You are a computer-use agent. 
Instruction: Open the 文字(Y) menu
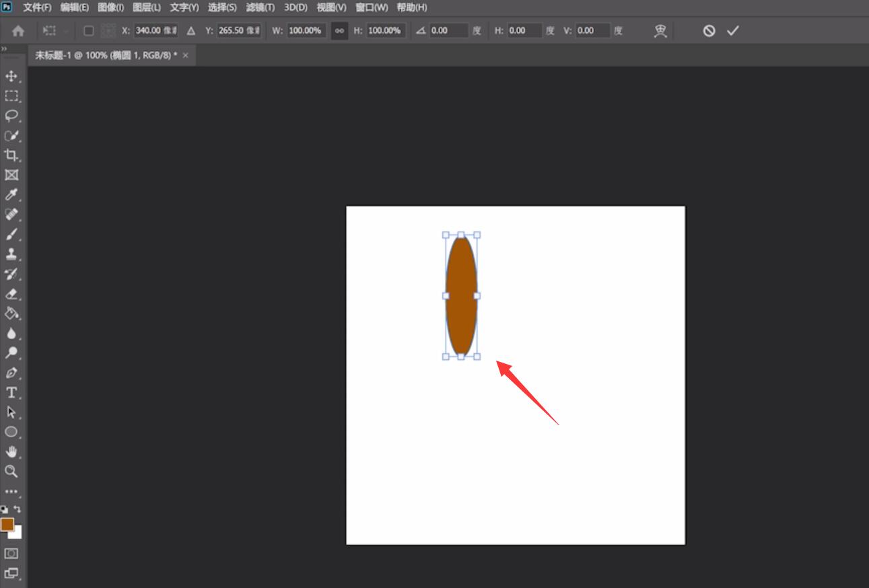pyautogui.click(x=184, y=7)
